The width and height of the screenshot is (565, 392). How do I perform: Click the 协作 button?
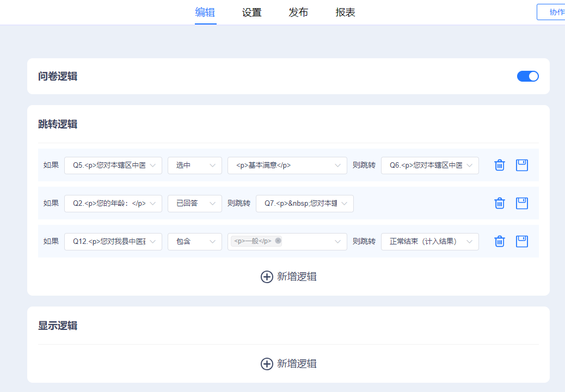(x=551, y=12)
